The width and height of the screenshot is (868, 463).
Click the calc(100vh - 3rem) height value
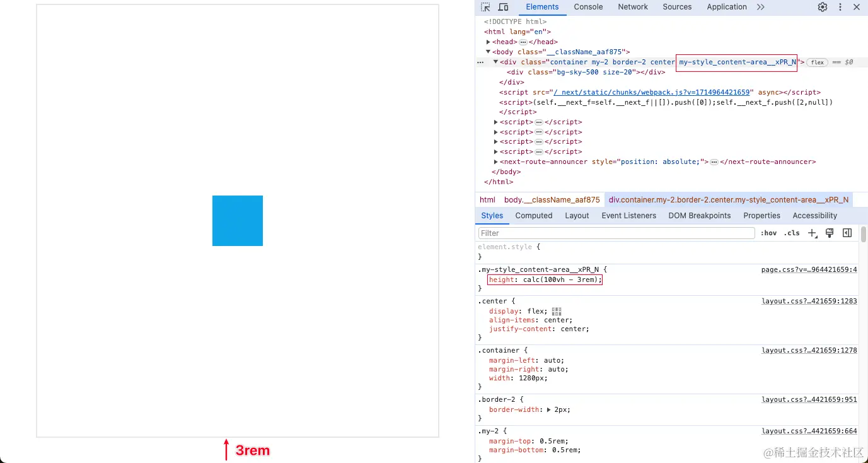(x=560, y=280)
